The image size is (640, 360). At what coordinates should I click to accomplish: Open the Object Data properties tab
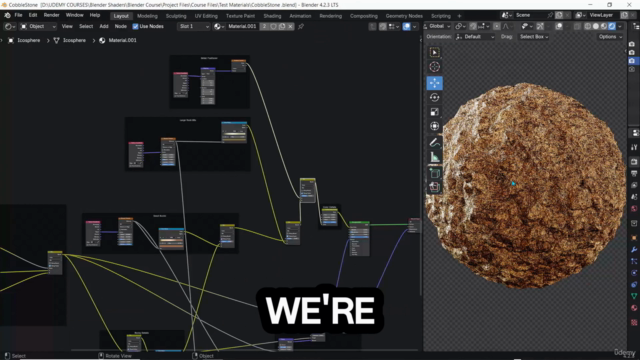(634, 296)
